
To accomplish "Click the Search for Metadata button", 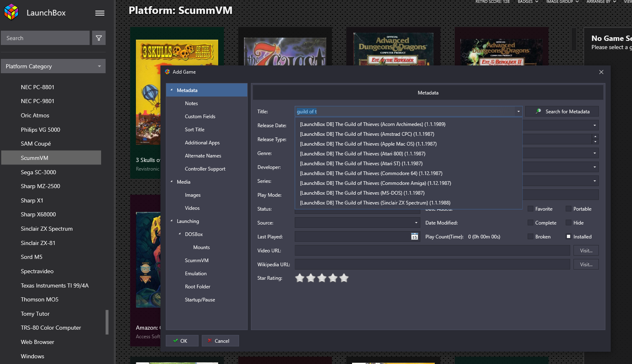I will coord(562,111).
